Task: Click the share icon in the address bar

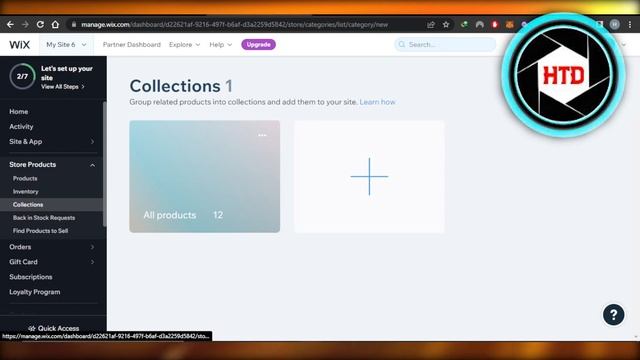Action: (x=431, y=24)
